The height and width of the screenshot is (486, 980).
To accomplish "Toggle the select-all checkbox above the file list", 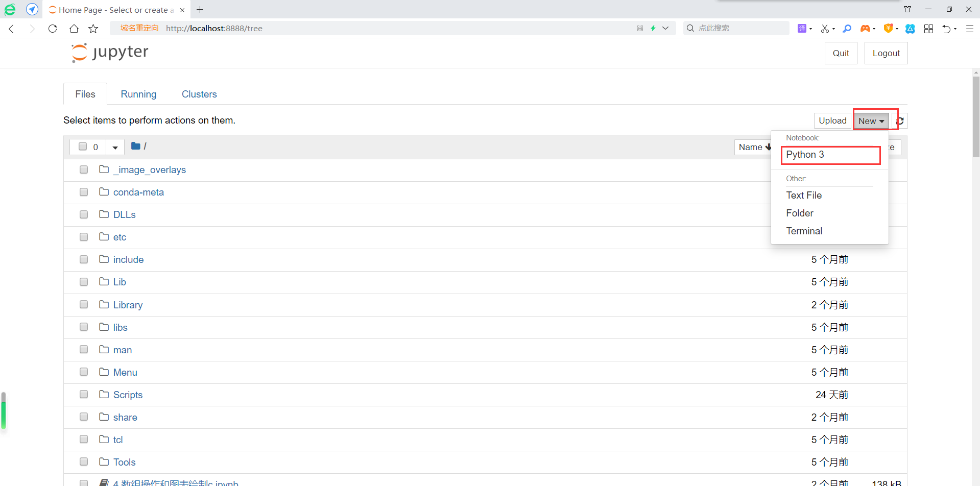I will coord(83,147).
